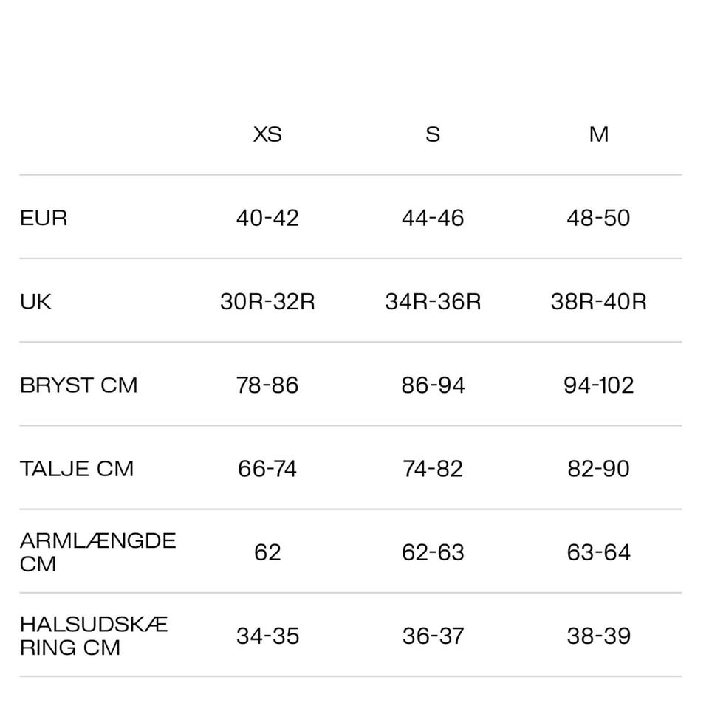The image size is (709, 728).
Task: Click the UK row label
Action: pos(35,302)
